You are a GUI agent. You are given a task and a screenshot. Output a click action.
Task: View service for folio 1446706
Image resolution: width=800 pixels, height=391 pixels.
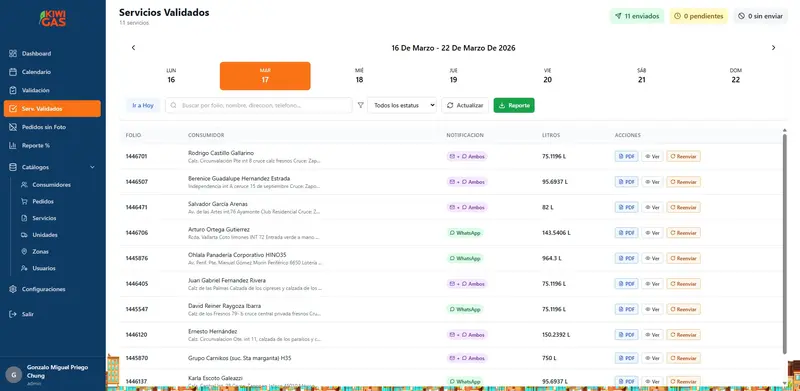pyautogui.click(x=652, y=233)
